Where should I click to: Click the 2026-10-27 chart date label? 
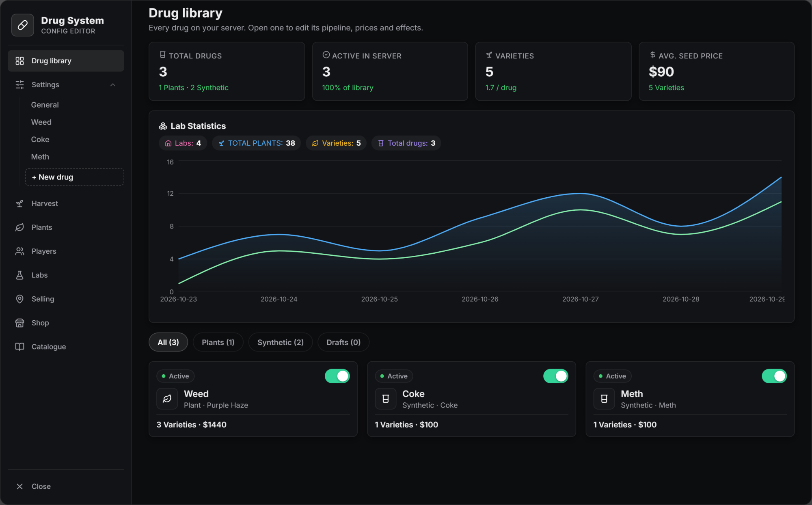coord(581,299)
